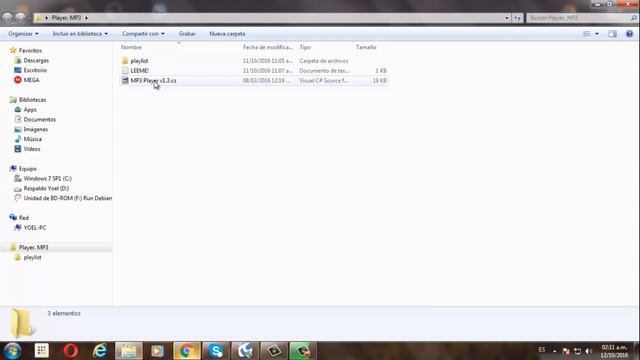The height and width of the screenshot is (360, 640).
Task: Click the Favoritos star heading
Action: (x=30, y=51)
